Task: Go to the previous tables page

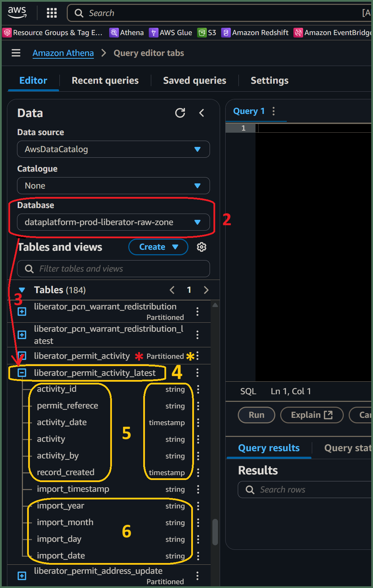Action: pos(172,290)
